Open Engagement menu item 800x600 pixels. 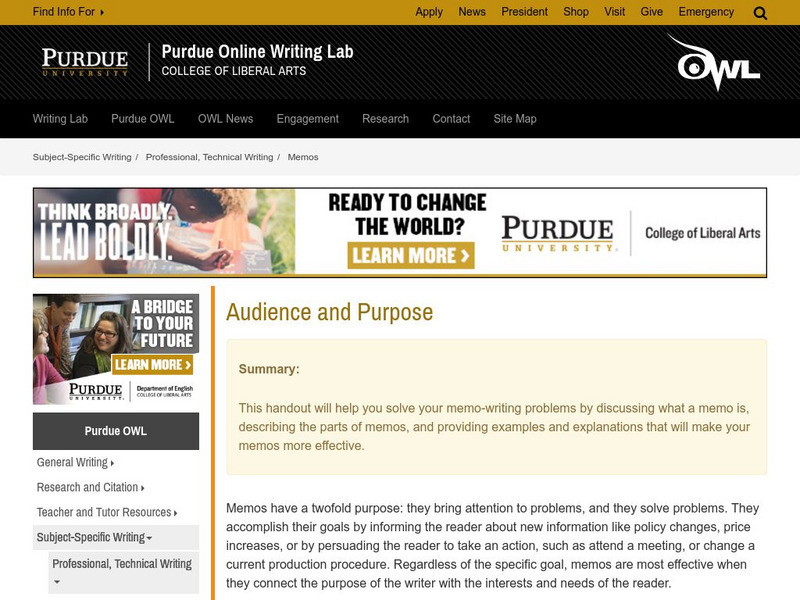point(308,119)
